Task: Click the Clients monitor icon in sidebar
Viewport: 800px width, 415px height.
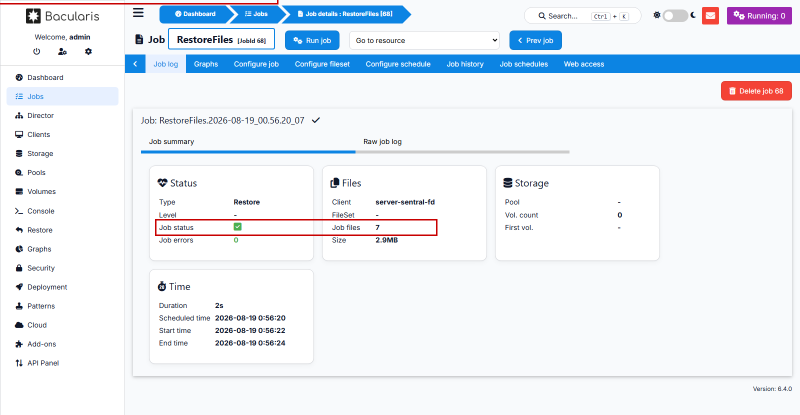Action: coord(19,135)
